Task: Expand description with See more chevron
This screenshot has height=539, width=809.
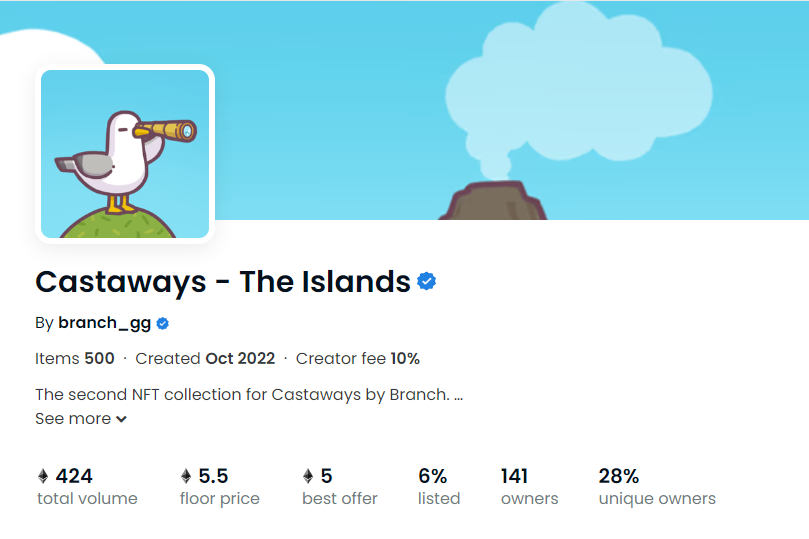Action: click(x=121, y=419)
